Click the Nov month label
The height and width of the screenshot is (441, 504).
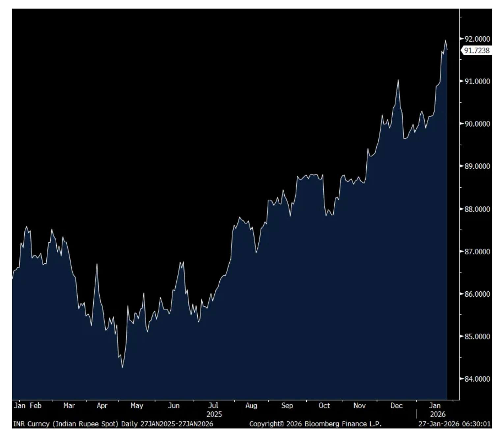[359, 406]
